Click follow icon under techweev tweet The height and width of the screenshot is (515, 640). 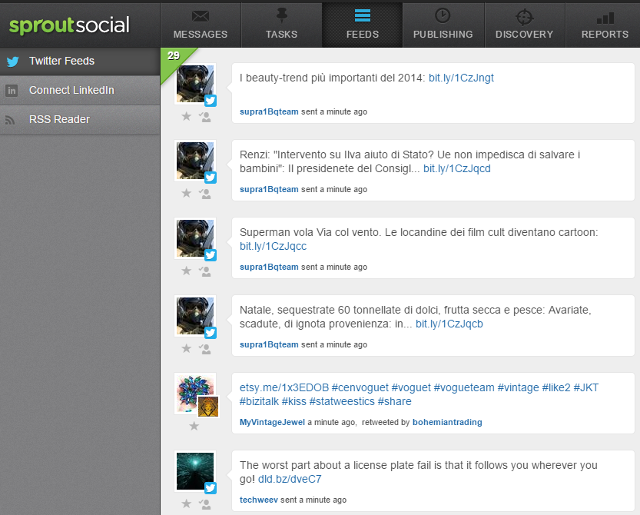click(x=205, y=504)
